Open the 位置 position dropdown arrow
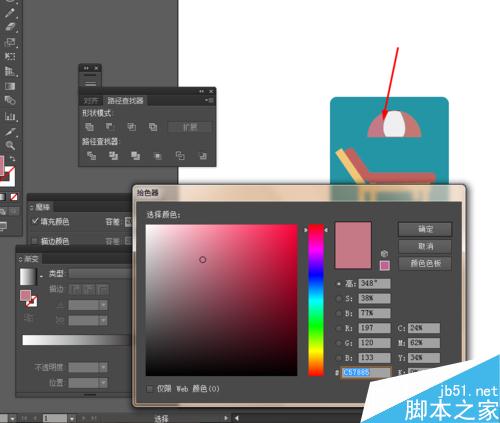500x423 pixels. (x=103, y=382)
